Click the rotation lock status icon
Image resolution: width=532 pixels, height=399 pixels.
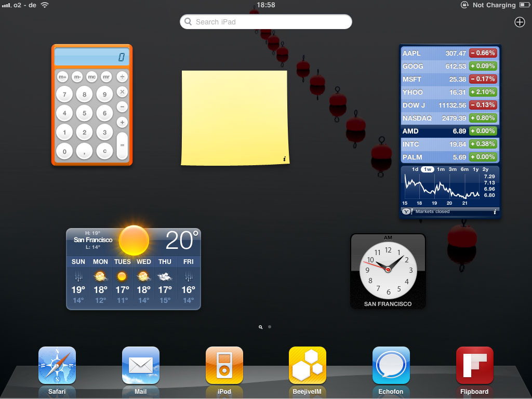click(x=464, y=5)
